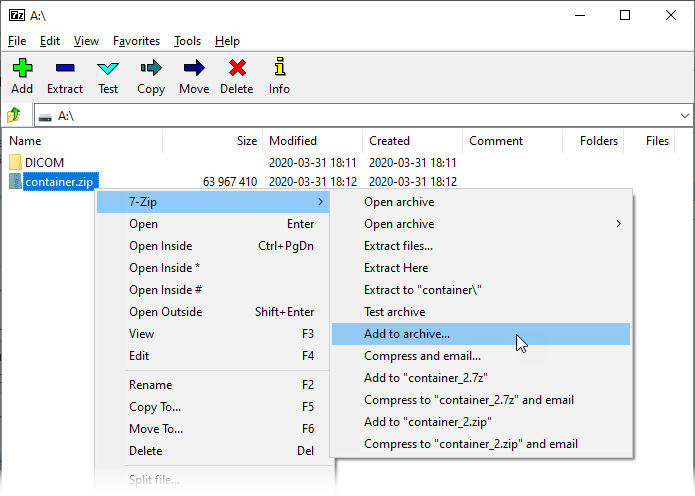This screenshot has width=695, height=496.
Task: Click the A:\ address path field
Action: point(363,116)
